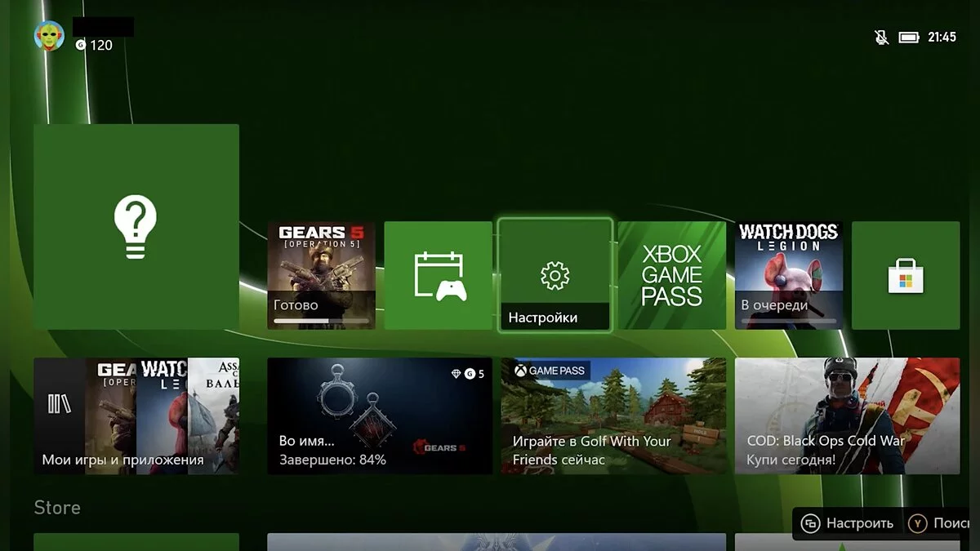This screenshot has width=980, height=551.
Task: Open the Во имя... achievement card
Action: pos(380,416)
